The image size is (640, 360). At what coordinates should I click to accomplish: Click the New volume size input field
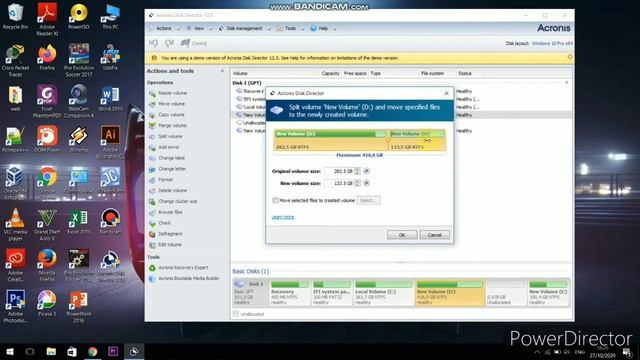[x=339, y=183]
